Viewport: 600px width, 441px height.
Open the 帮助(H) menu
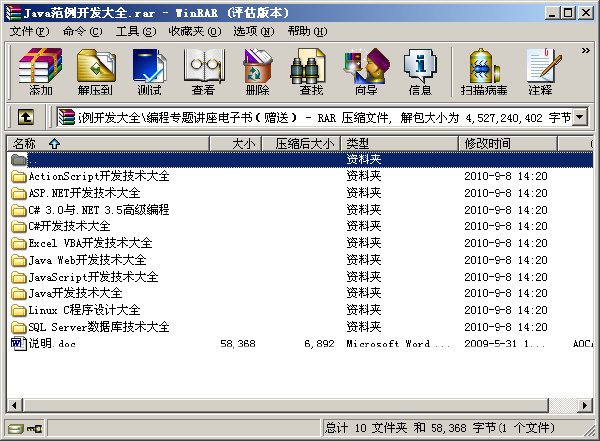tap(307, 31)
